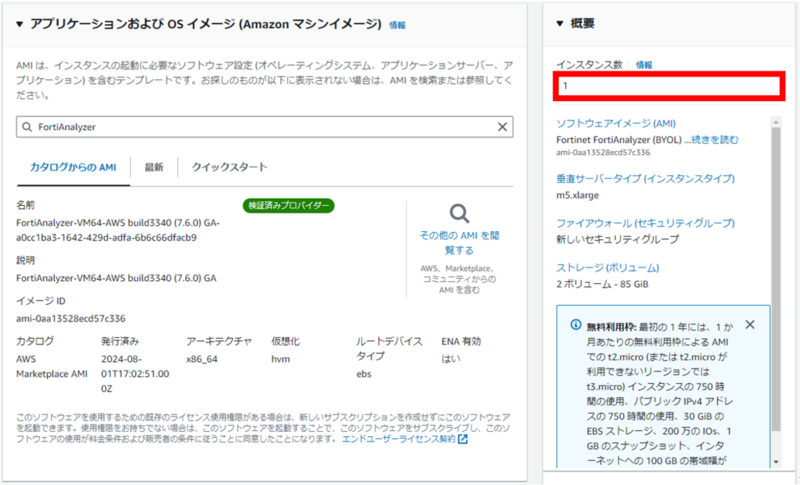Click the x86_64 architecture value
Image resolution: width=800 pixels, height=485 pixels.
coord(202,359)
